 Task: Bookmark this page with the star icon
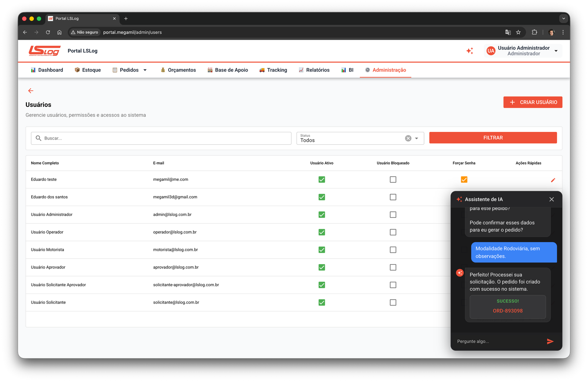click(x=518, y=32)
